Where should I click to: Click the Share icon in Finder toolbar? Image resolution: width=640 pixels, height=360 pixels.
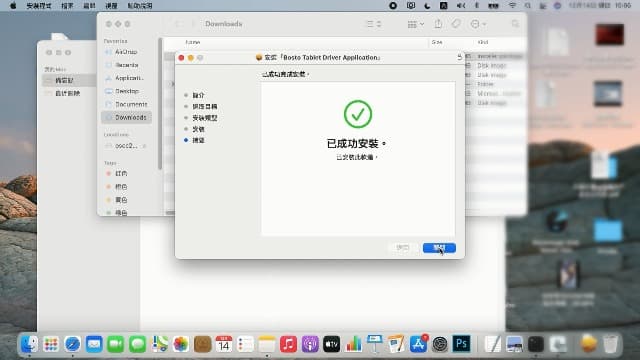pyautogui.click(x=438, y=24)
